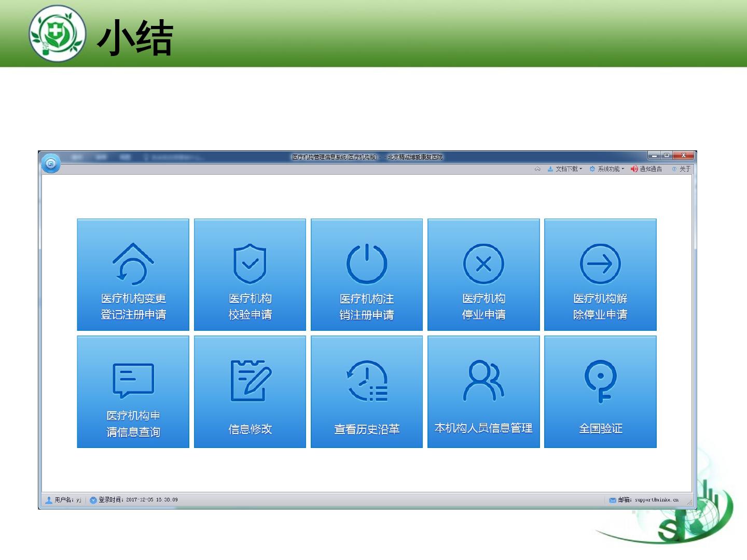
Task: Expand the 系统功能 dropdown menu
Action: tap(607, 169)
